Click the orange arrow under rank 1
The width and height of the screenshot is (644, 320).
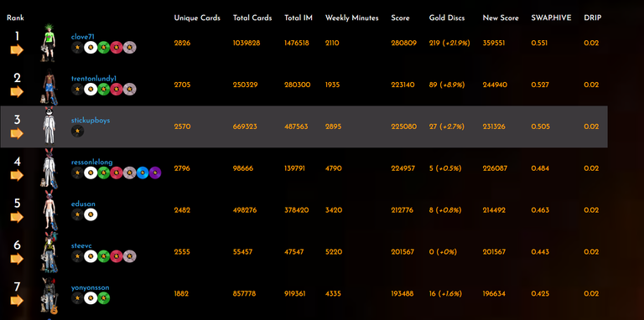[17, 50]
